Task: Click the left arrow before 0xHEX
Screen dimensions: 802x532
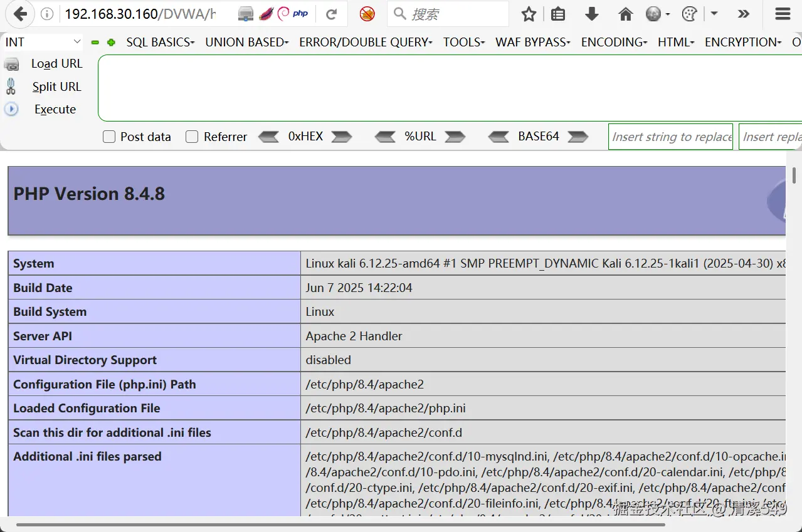Action: 268,137
